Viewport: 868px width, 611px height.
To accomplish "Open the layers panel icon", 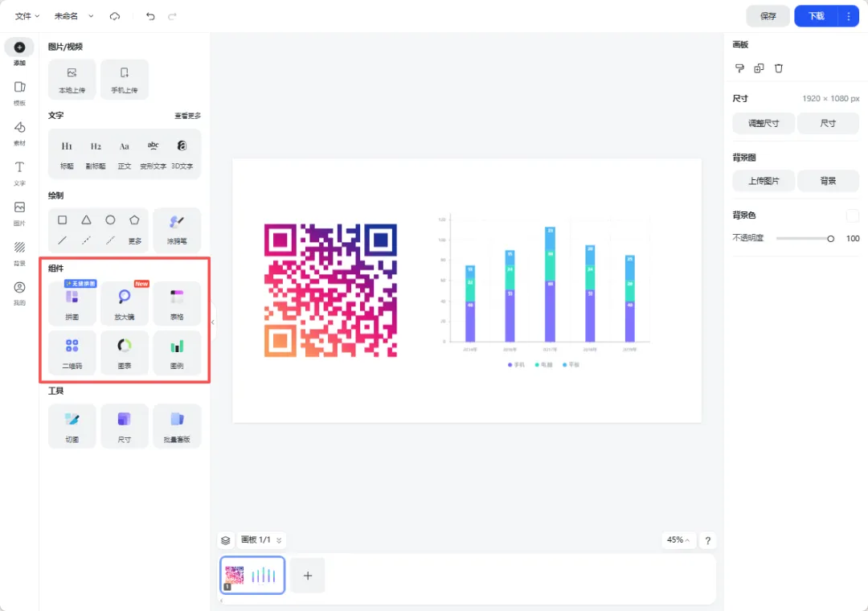I will pos(225,540).
